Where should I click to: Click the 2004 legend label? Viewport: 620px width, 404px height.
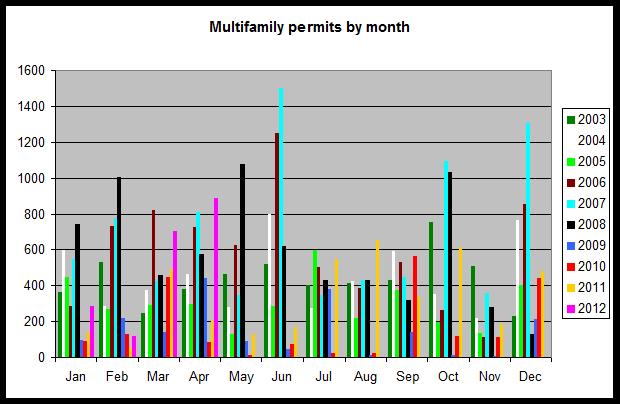point(591,140)
